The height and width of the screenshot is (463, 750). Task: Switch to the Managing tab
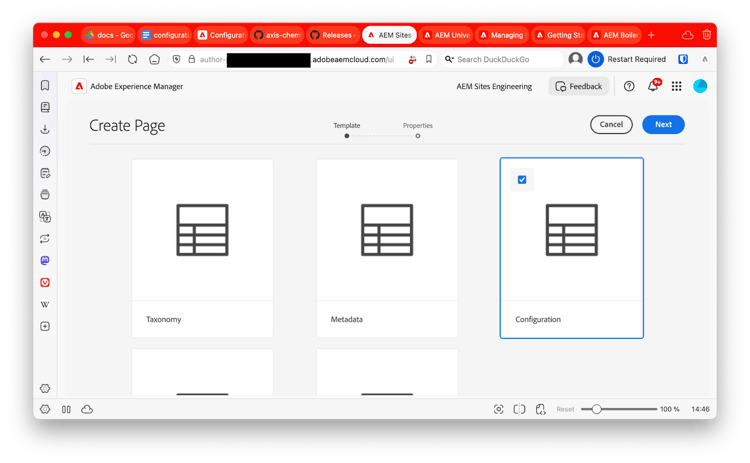point(502,35)
